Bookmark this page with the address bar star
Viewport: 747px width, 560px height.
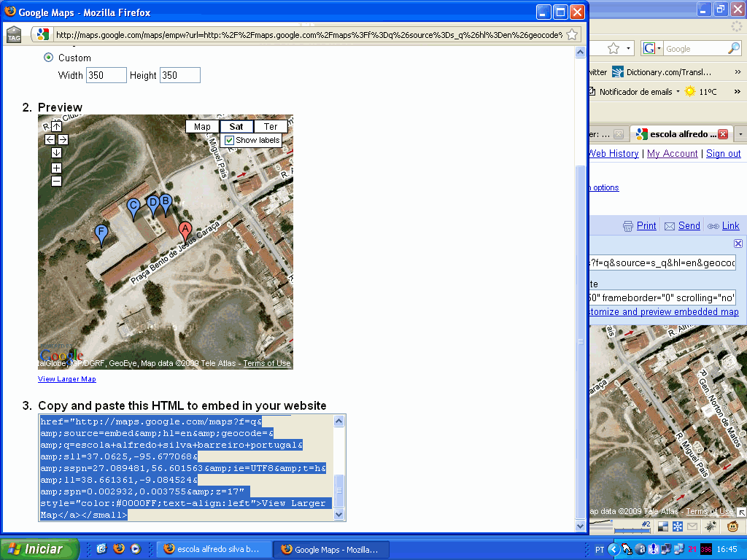572,35
